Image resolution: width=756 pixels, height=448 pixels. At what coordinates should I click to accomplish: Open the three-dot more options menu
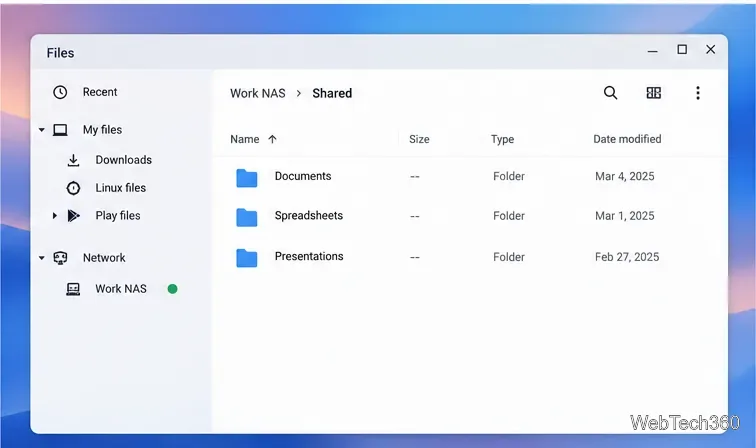point(698,93)
